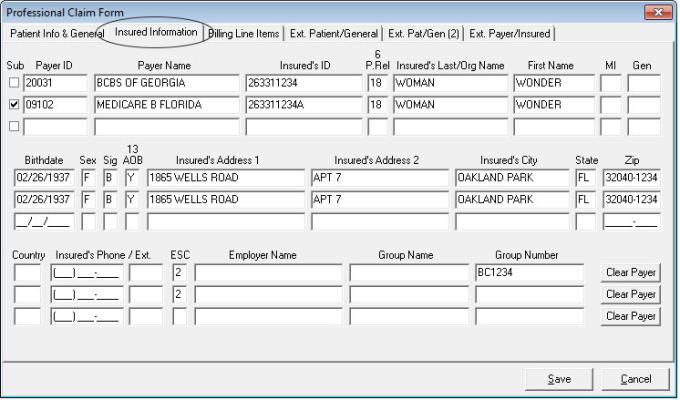Viewport: 680px width, 400px height.
Task: Clear Payer for the first row
Action: [x=631, y=272]
